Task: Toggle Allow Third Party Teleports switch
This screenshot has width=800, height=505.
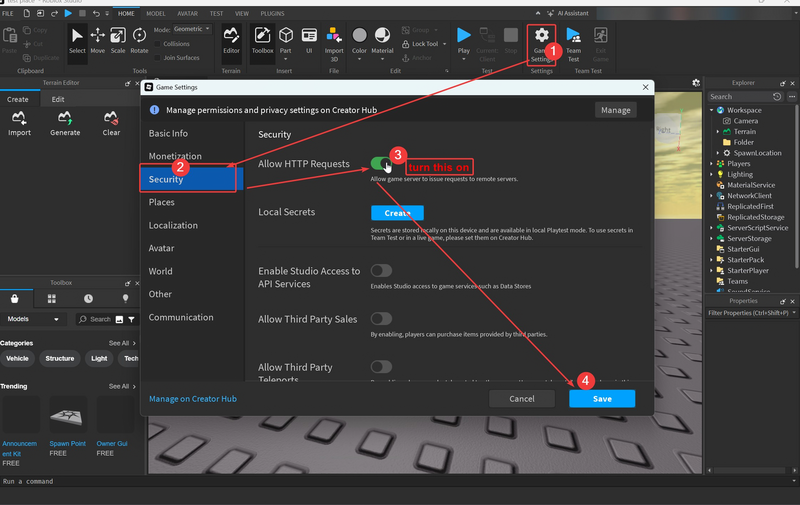Action: (x=381, y=367)
